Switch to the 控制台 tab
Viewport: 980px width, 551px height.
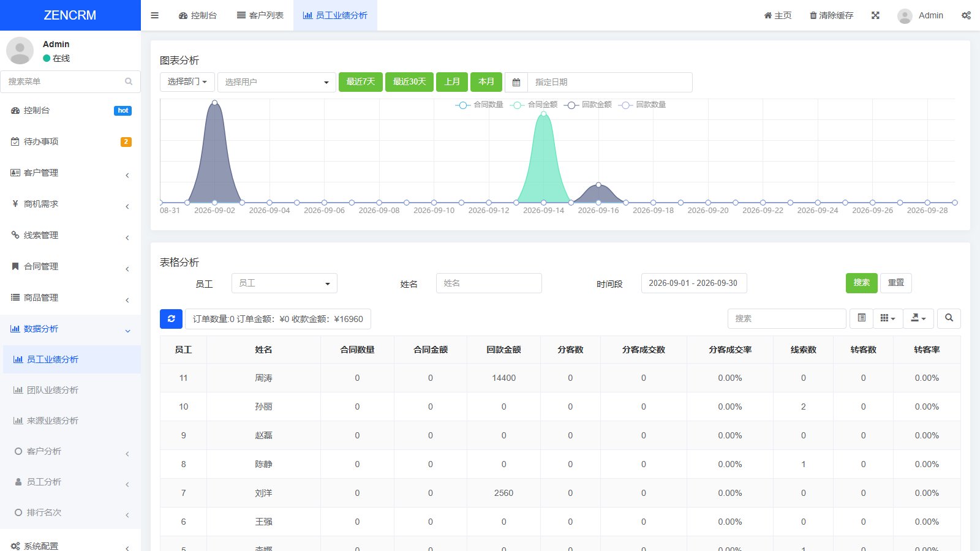coord(198,15)
